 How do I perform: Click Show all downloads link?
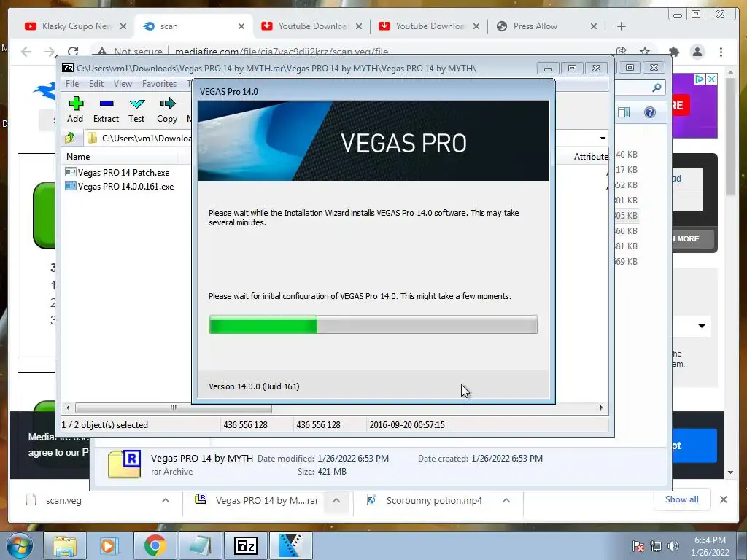pyautogui.click(x=682, y=499)
